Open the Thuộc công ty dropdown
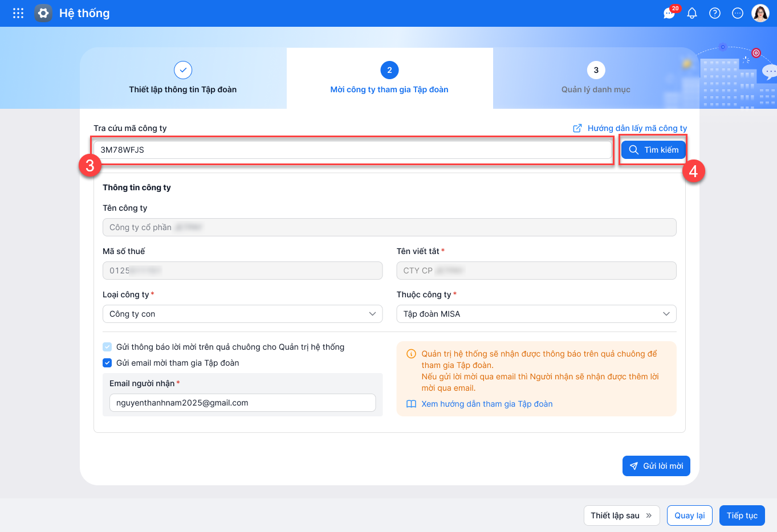The width and height of the screenshot is (777, 532). [x=536, y=314]
